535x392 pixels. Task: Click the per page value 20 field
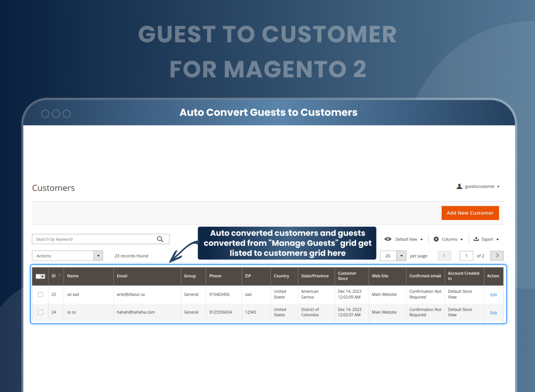click(x=388, y=256)
